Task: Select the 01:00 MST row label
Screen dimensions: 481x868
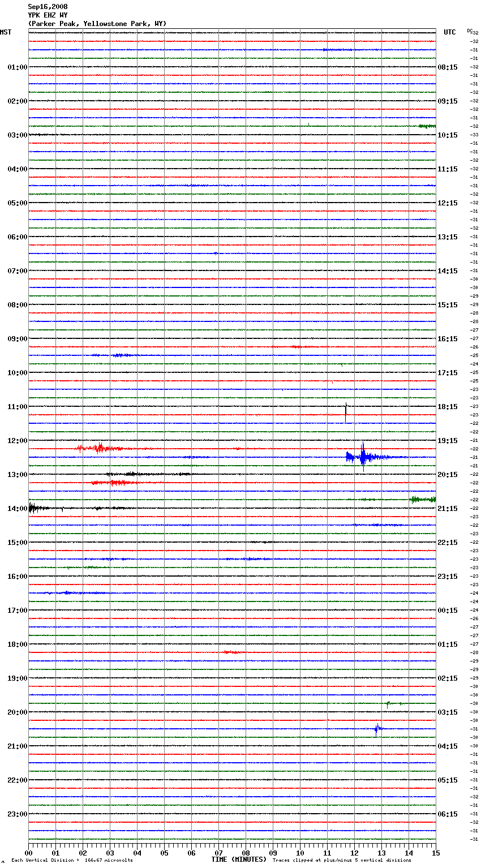Action: point(18,67)
